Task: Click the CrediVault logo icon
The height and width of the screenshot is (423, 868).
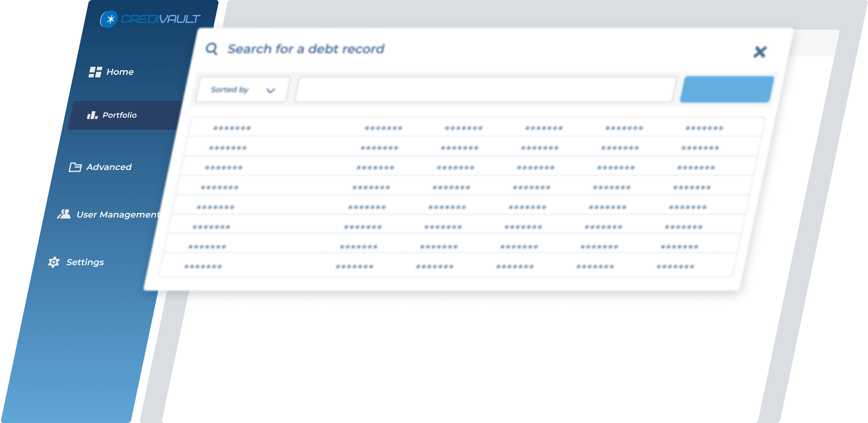Action: 109,19
